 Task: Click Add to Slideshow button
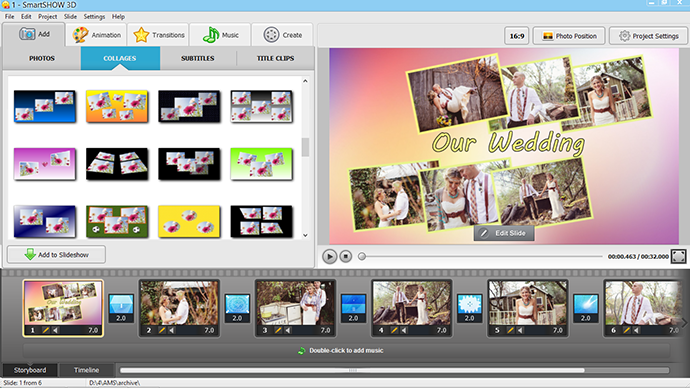coord(56,255)
